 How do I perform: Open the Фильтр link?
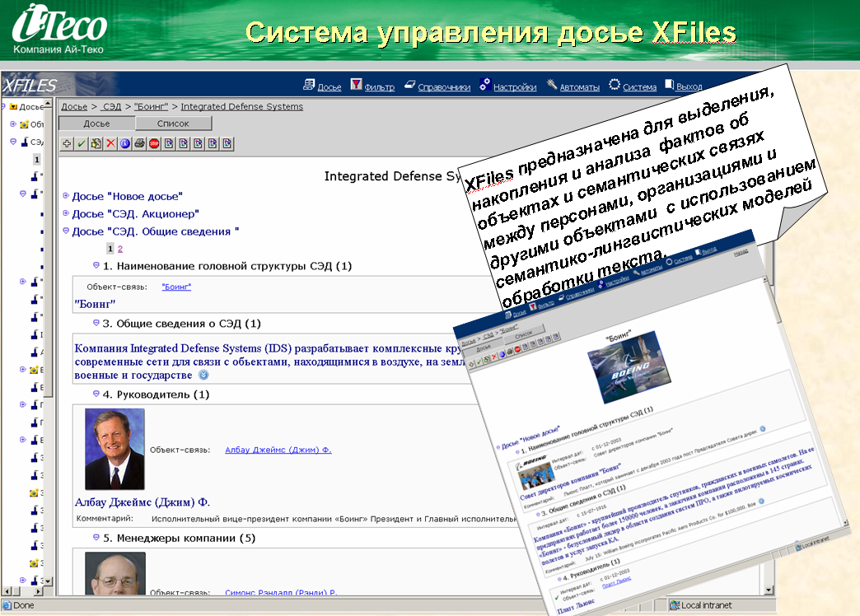click(380, 86)
